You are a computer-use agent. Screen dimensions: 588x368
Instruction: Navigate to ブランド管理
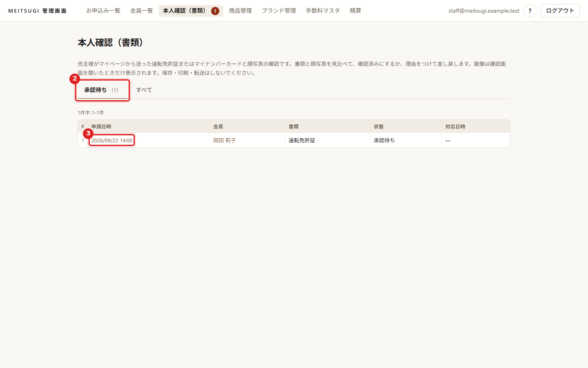[279, 11]
